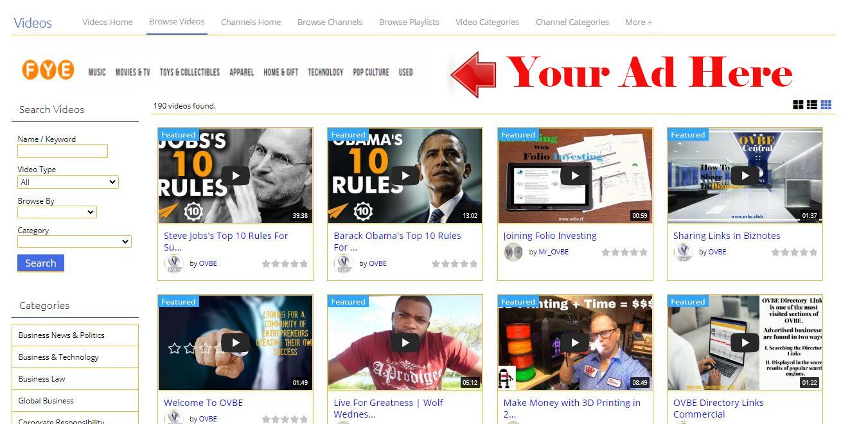Open the More + menu
868x424 pixels.
639,22
